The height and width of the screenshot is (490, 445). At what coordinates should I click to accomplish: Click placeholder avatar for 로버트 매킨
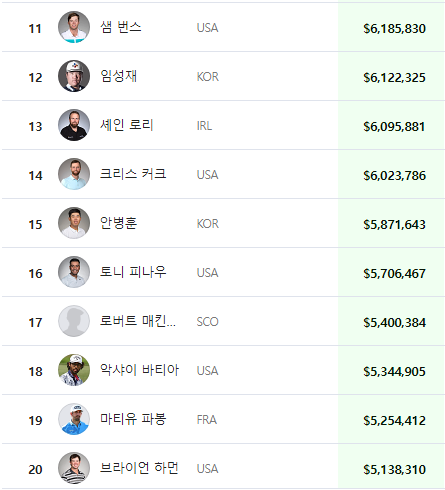point(74,321)
